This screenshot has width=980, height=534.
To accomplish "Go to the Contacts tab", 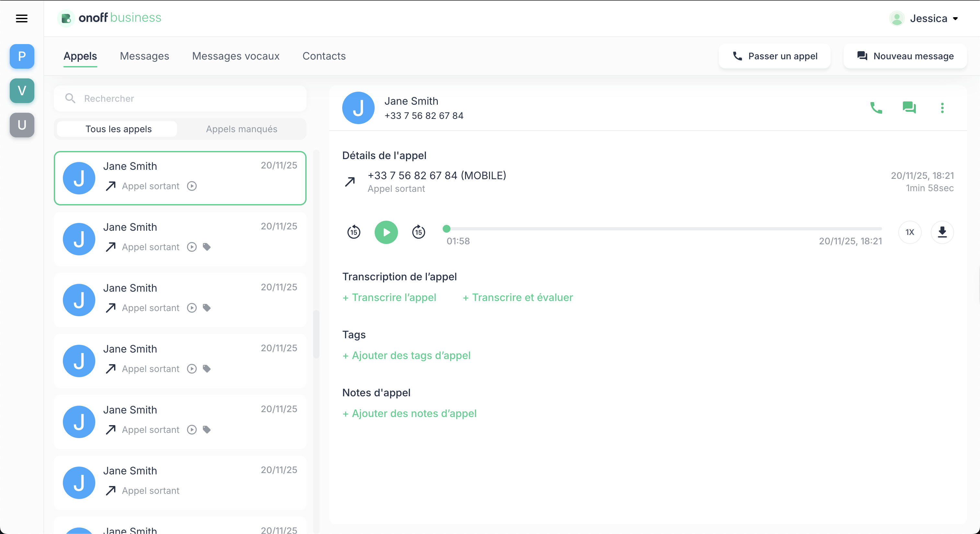I will click(324, 56).
